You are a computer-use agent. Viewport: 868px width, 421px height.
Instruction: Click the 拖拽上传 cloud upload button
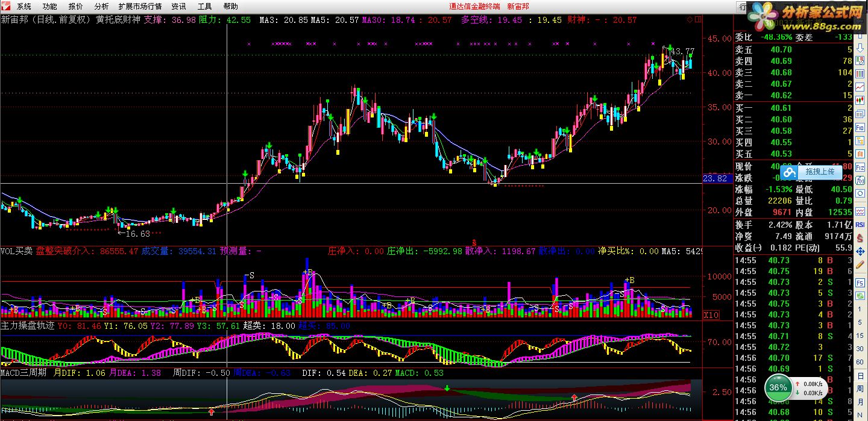pyautogui.click(x=811, y=172)
